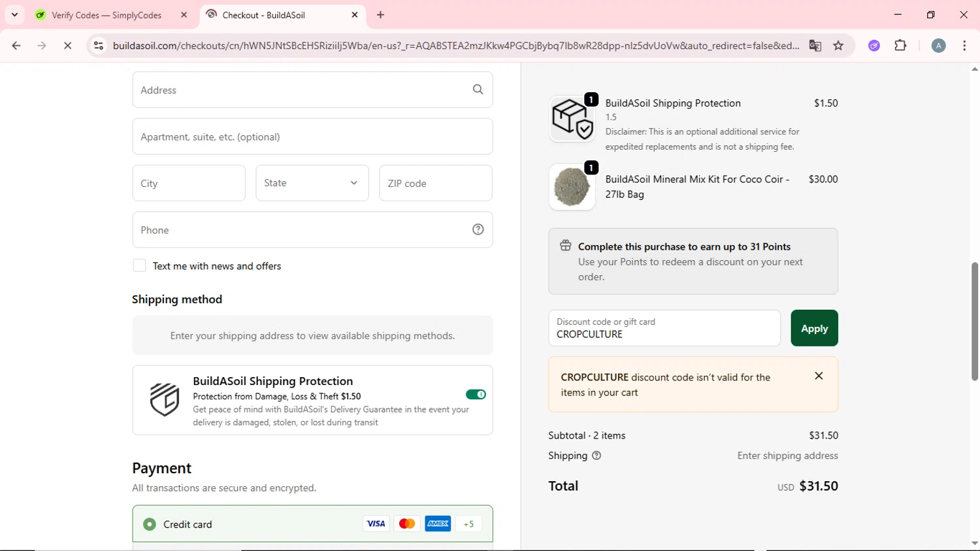Click the address search magnifier icon

pyautogui.click(x=478, y=90)
